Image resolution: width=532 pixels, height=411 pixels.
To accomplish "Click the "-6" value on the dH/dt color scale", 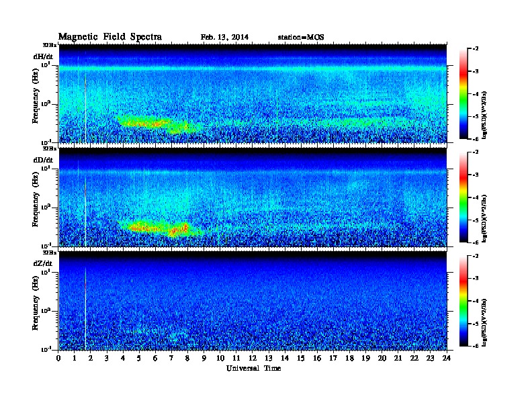I will (x=476, y=139).
